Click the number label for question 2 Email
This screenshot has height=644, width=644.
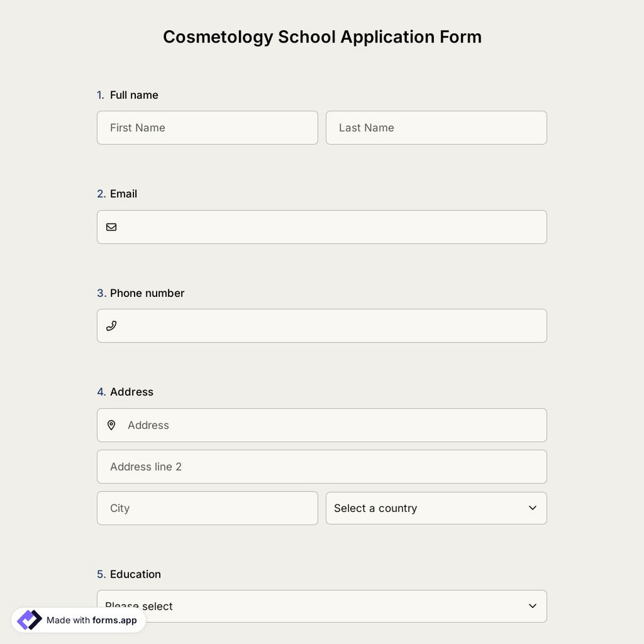(x=100, y=193)
